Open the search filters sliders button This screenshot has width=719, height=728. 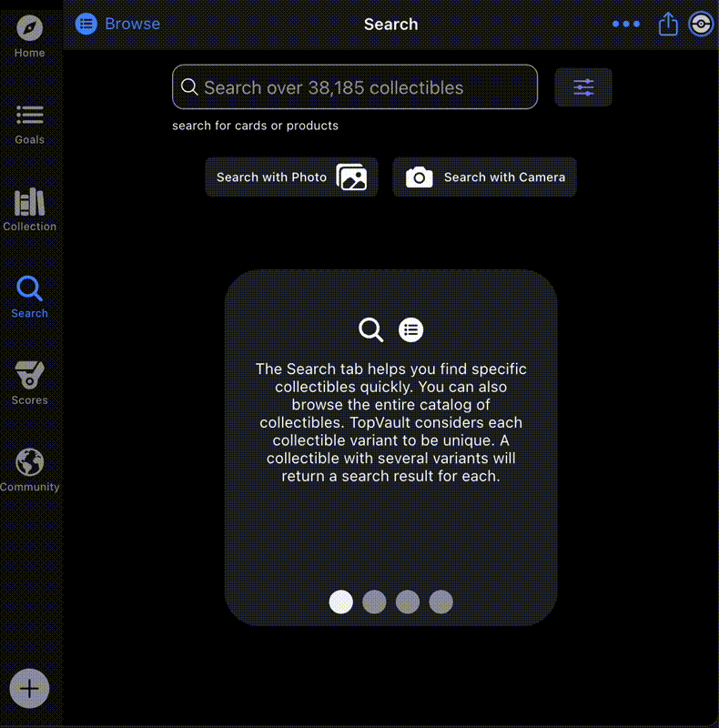(583, 87)
